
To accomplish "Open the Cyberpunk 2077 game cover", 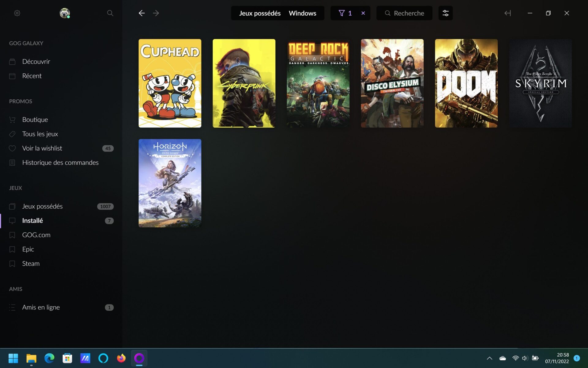I will point(244,83).
